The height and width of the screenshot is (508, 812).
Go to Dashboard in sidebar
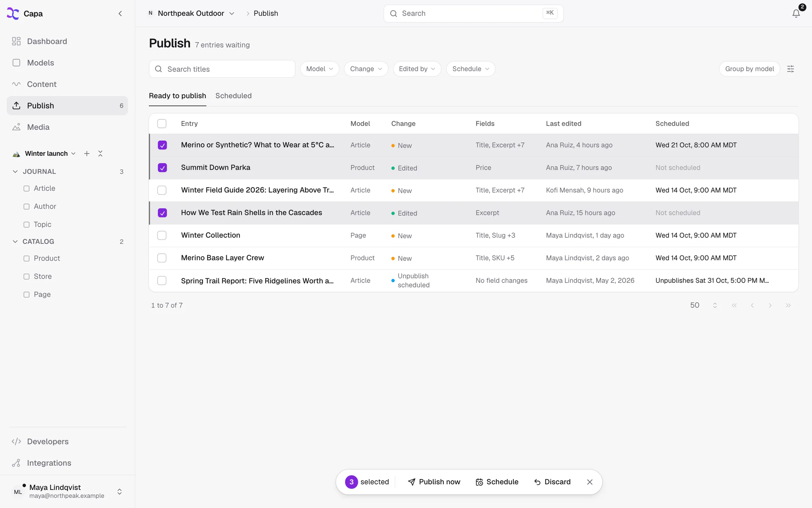point(67,41)
